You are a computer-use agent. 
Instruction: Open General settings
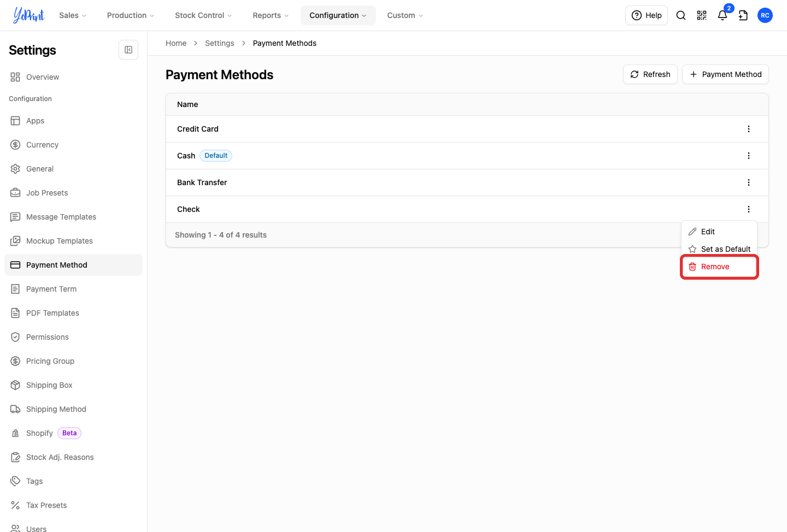73,169
